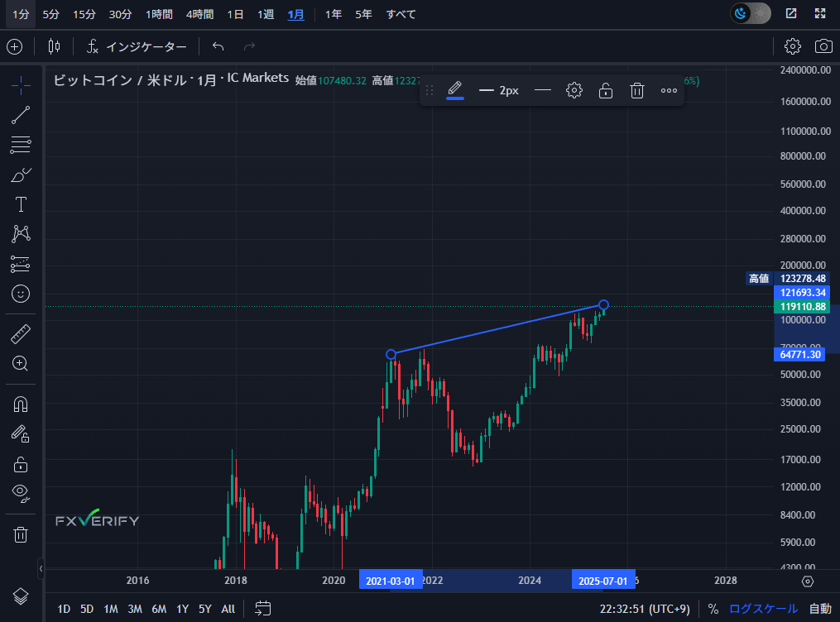Screen dimensions: 840x622
Task: Activate the magnet snapping mode
Action: (21, 404)
